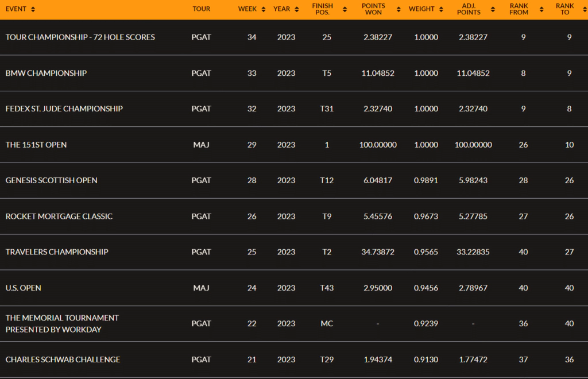Select year 2023 in FedEx St. Jude row

(286, 109)
